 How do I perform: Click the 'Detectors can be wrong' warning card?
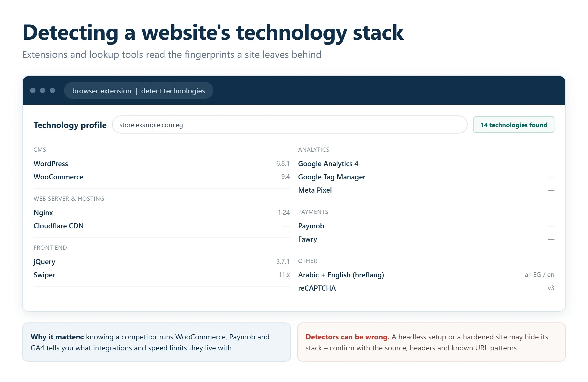[431, 342]
